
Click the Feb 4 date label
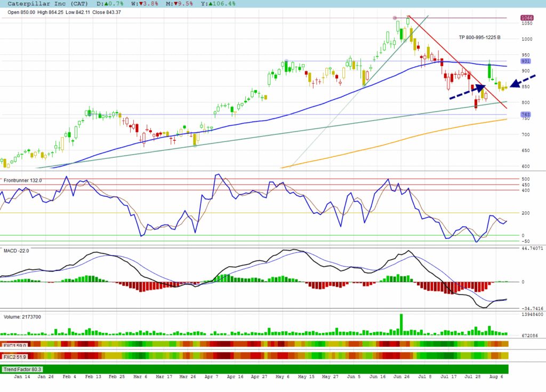click(69, 377)
